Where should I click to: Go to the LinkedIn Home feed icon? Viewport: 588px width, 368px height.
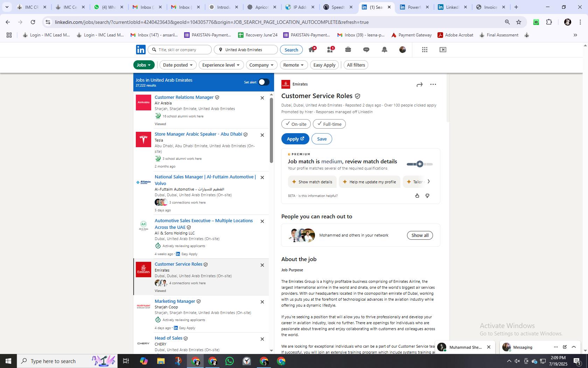312,49
